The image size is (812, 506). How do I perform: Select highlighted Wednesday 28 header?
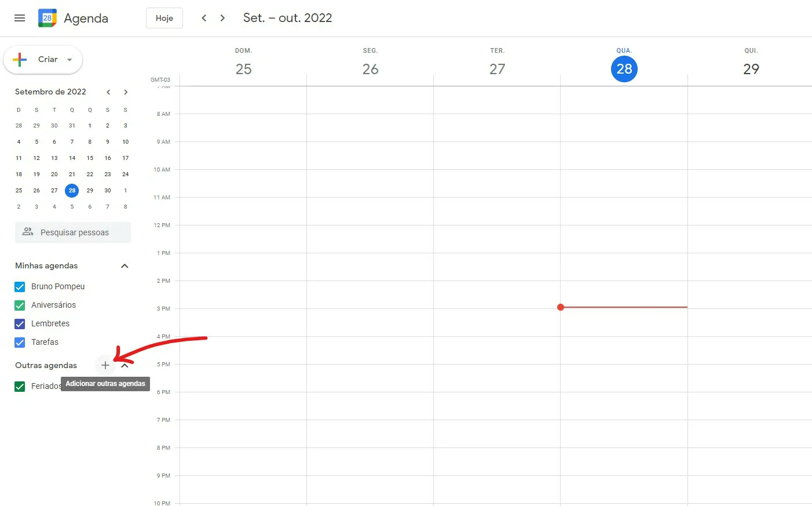[624, 69]
